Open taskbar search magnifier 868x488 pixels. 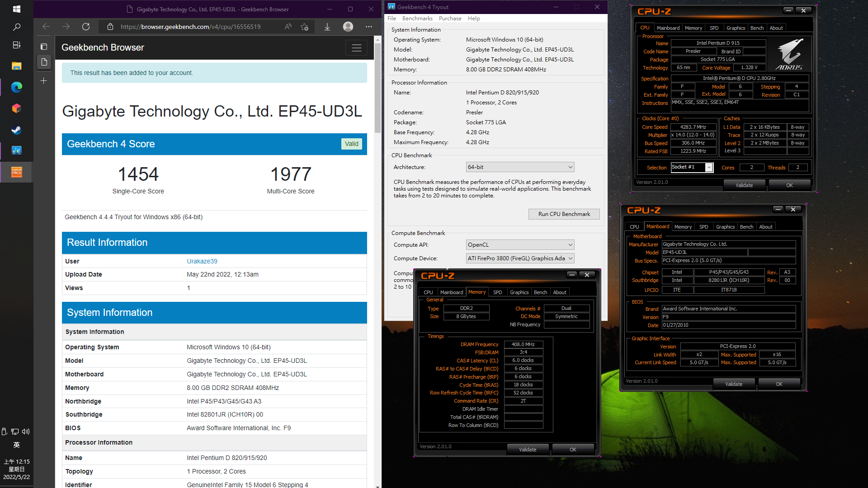tap(16, 27)
